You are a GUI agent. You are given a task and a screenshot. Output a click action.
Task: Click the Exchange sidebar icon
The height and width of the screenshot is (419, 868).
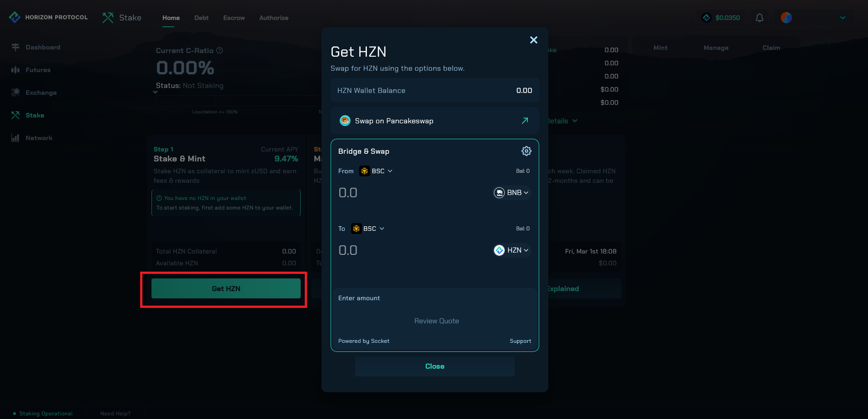point(15,93)
